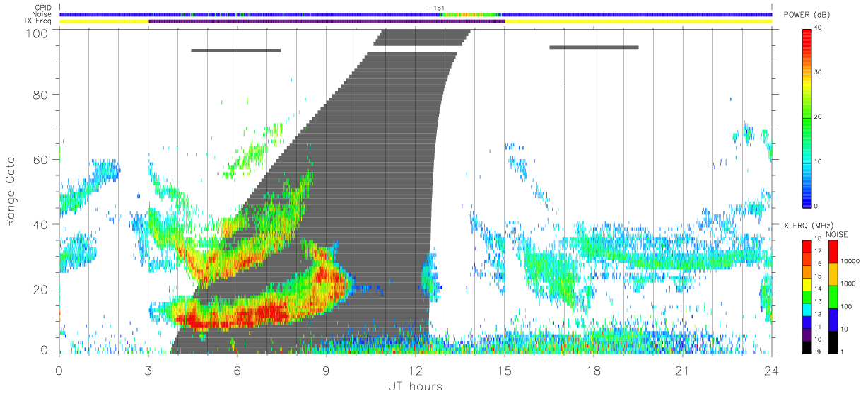Click the '1000' label on NOISE legend
Viewport: 868px width, 401px height.
pos(848,284)
